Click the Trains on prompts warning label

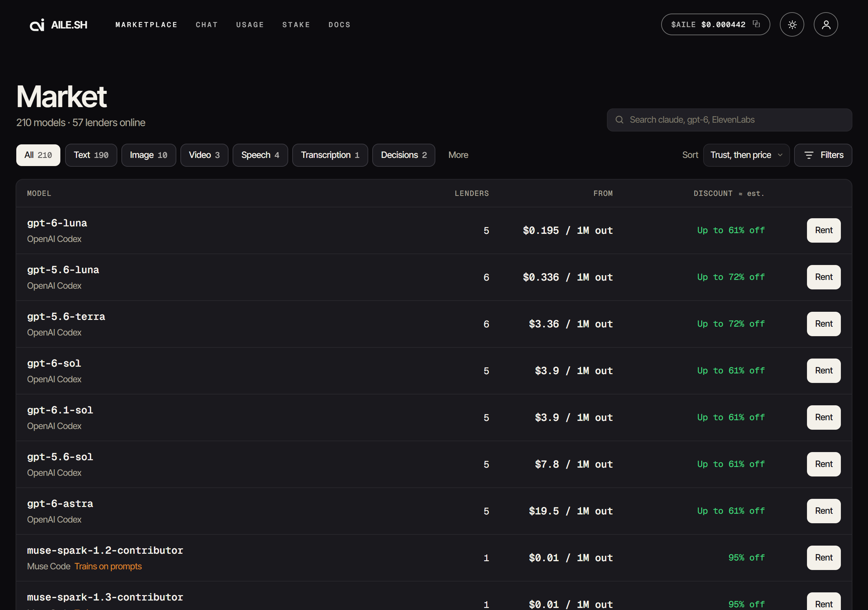click(x=108, y=566)
